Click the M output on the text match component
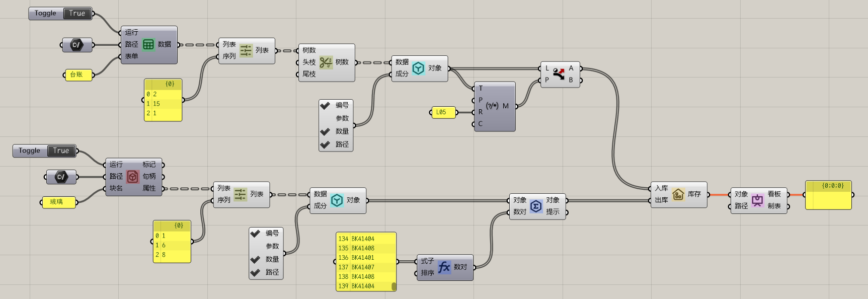 506,106
